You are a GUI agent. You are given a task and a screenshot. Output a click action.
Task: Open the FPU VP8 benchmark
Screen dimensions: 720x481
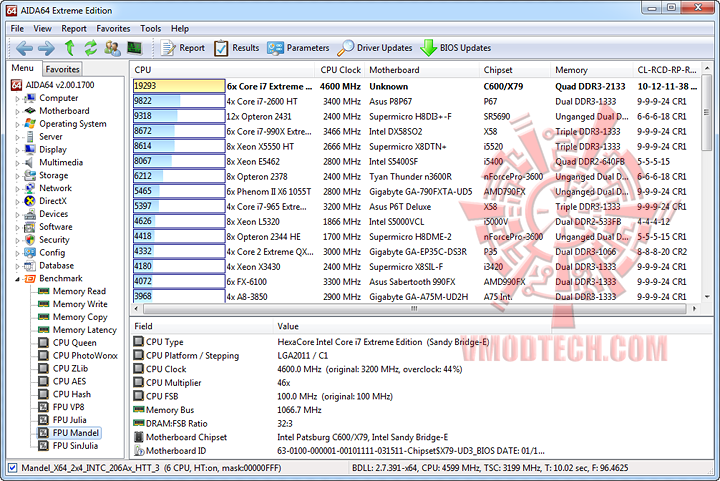click(x=68, y=407)
